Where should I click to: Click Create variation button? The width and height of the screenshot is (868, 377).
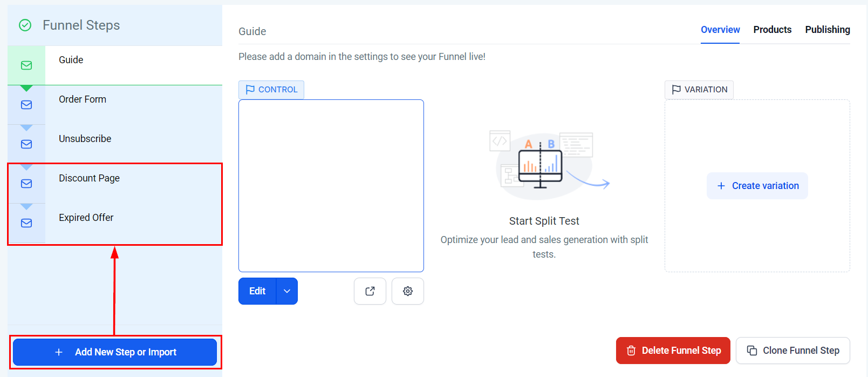pyautogui.click(x=757, y=186)
